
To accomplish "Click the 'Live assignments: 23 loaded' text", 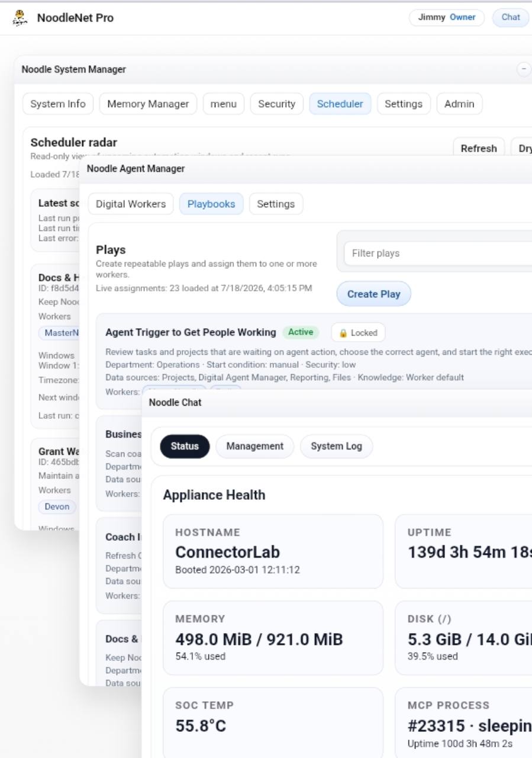I will point(204,288).
